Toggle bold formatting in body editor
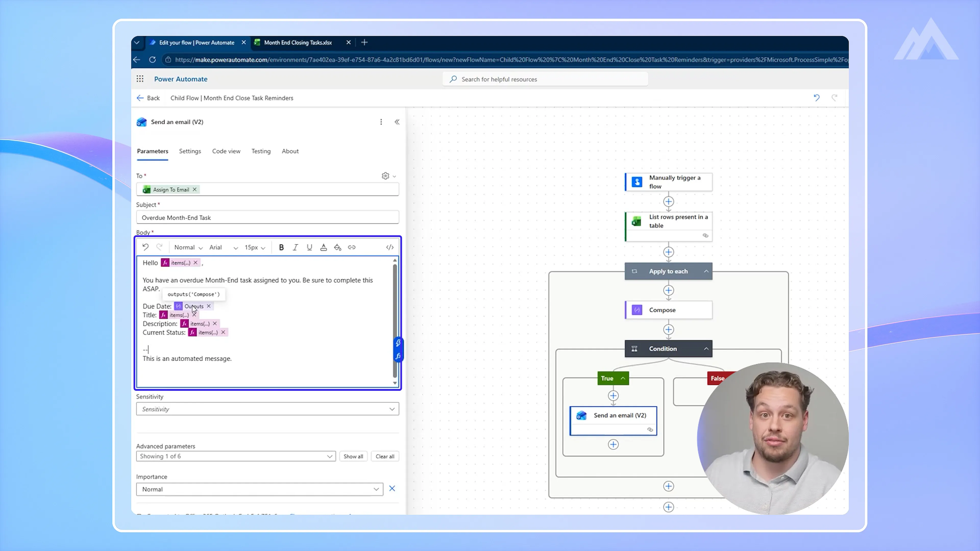This screenshot has width=980, height=551. coord(281,247)
